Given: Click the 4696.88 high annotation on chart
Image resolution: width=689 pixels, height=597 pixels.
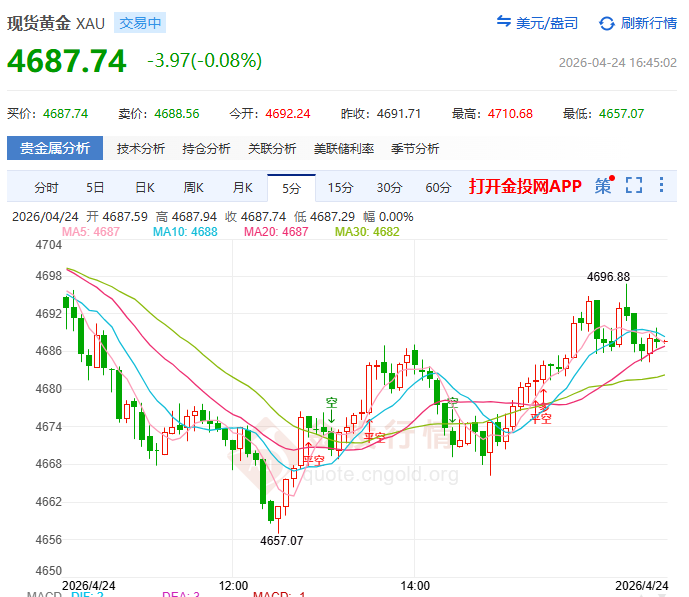Looking at the screenshot, I should click(608, 277).
